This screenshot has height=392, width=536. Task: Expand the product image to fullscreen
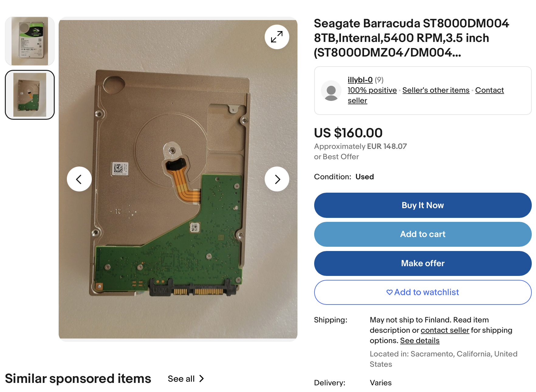point(277,37)
